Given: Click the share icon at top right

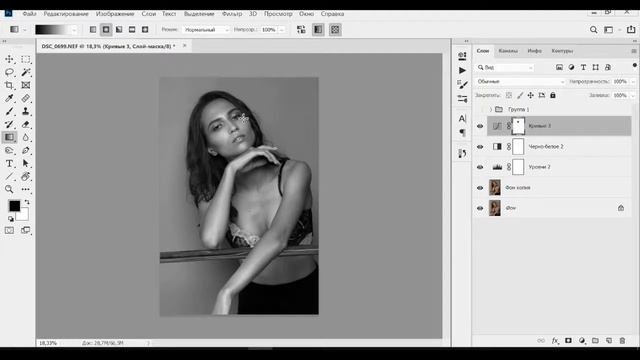Looking at the screenshot, I should (631, 29).
